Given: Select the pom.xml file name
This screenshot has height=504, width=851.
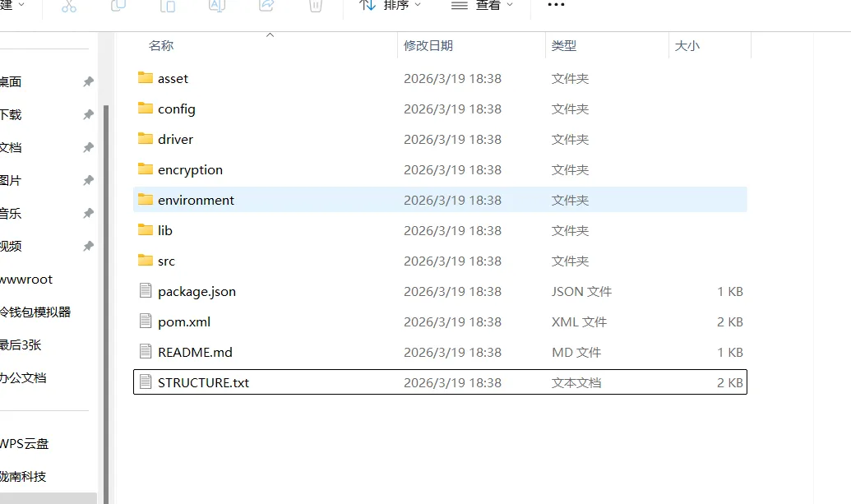Looking at the screenshot, I should (184, 322).
